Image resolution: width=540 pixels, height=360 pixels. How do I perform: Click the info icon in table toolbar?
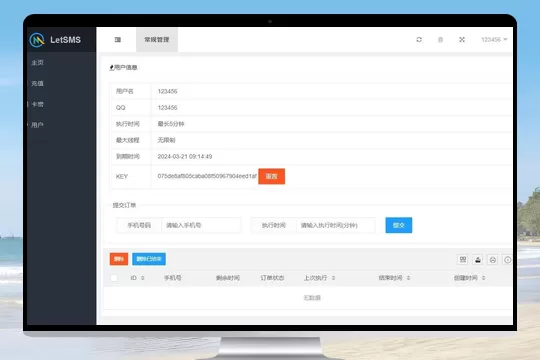pyautogui.click(x=508, y=259)
